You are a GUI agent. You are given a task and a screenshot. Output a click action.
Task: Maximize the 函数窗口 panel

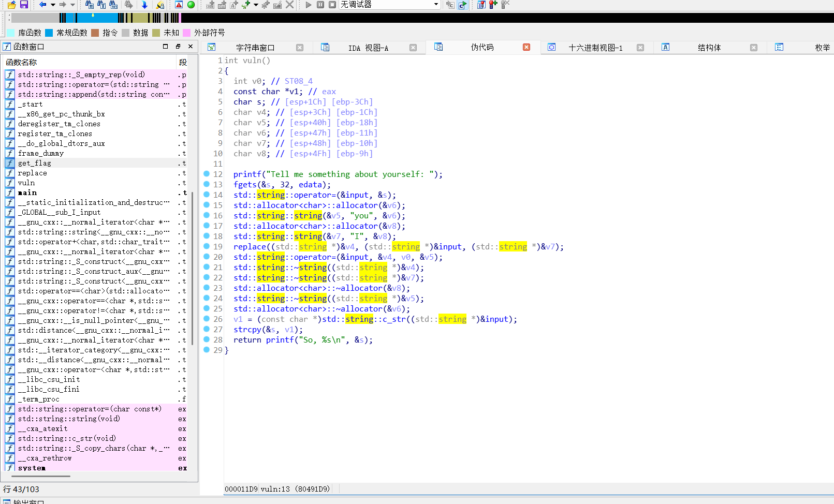pyautogui.click(x=166, y=46)
